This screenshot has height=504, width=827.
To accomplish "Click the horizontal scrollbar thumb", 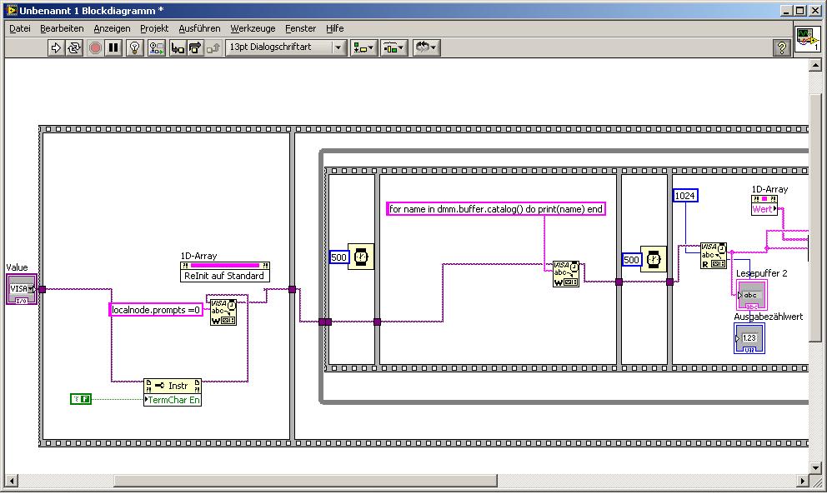I will click(305, 481).
